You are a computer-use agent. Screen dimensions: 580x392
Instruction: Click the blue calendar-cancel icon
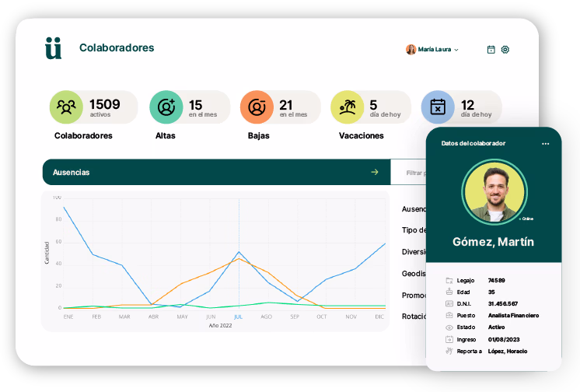click(x=438, y=107)
